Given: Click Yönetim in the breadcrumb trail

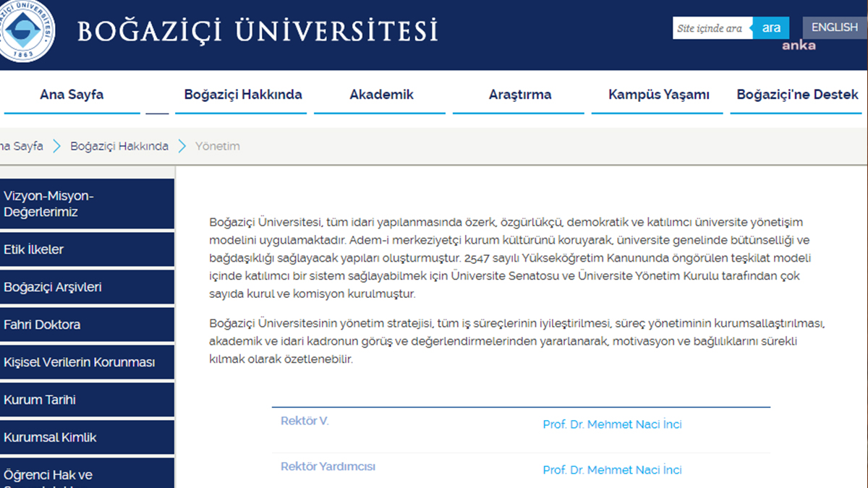Looking at the screenshot, I should point(218,145).
